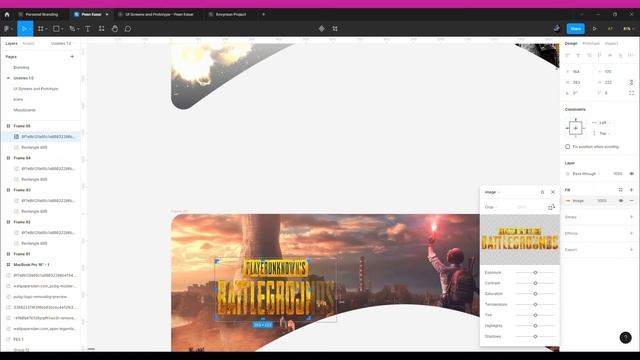Open file name dropdown arrow in tab
Screen dimensions: 640x360
coord(107,14)
